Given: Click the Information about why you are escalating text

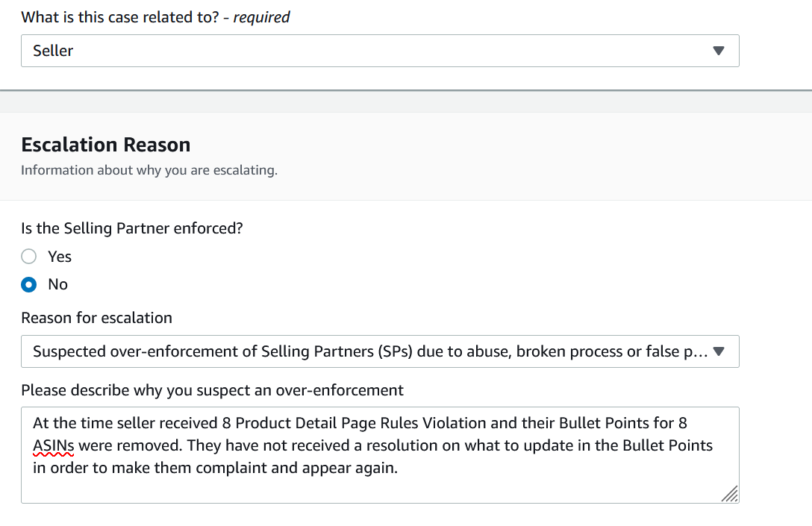Looking at the screenshot, I should (x=149, y=170).
